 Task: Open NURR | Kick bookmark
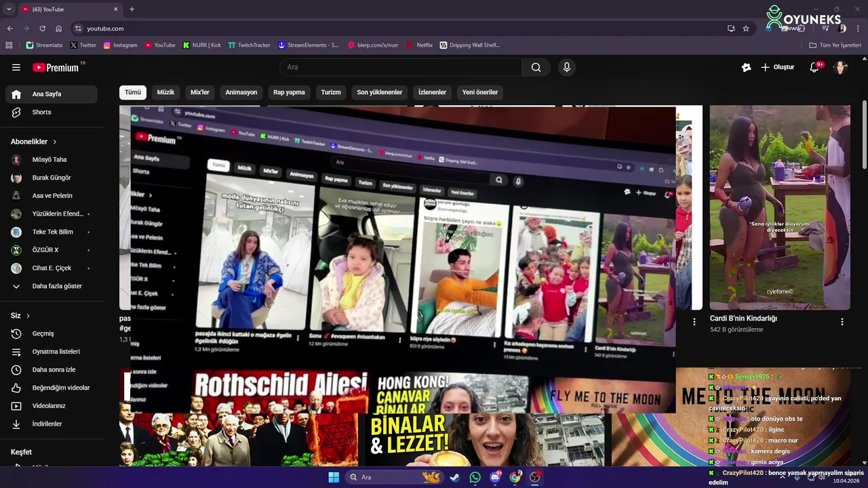pos(202,45)
